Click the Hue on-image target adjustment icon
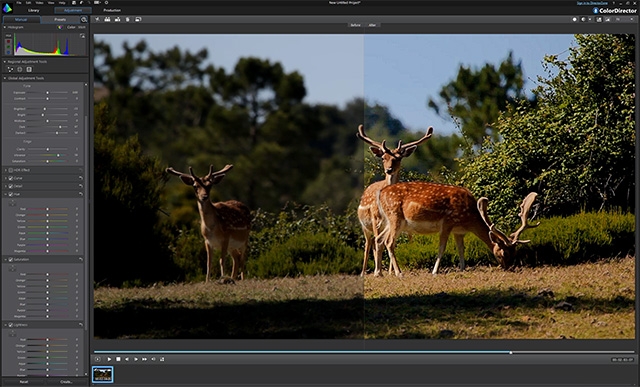The image size is (640, 387). click(12, 202)
